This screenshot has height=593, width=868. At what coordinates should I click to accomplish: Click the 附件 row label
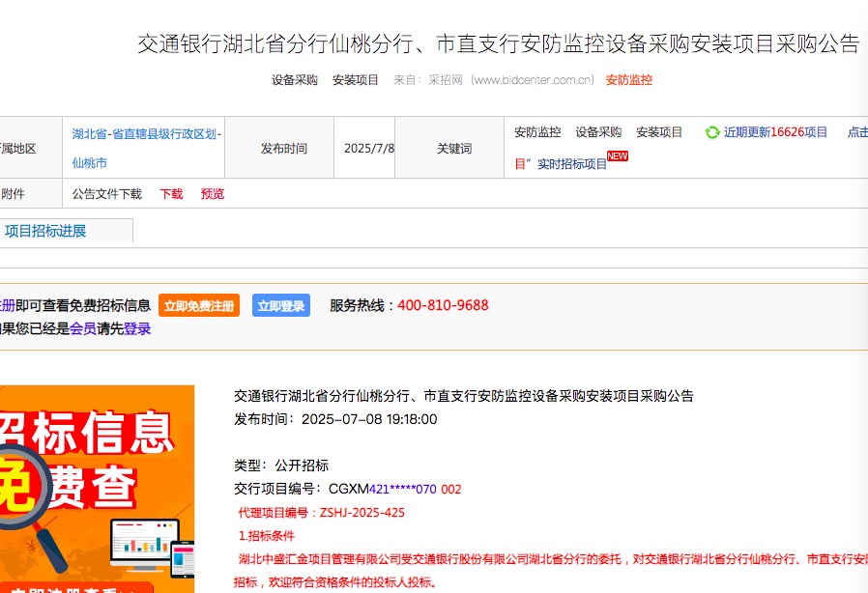(x=14, y=194)
